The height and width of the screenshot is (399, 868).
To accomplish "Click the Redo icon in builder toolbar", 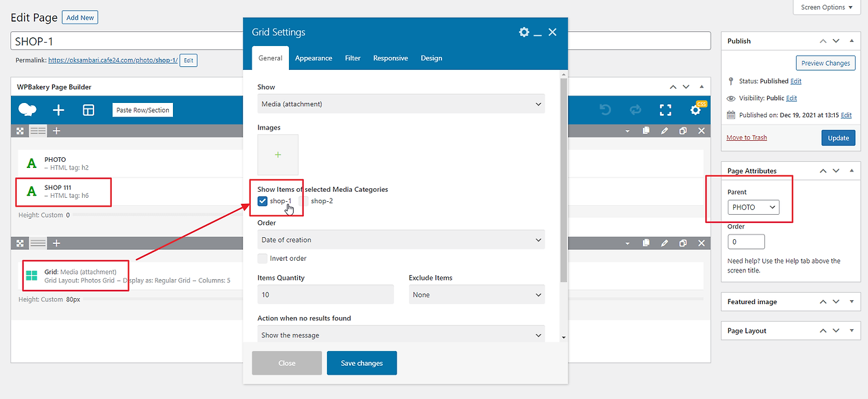I will 635,110.
